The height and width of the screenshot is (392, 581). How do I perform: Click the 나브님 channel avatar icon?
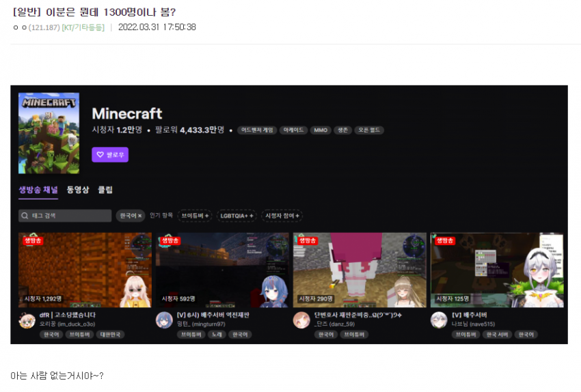(439, 320)
